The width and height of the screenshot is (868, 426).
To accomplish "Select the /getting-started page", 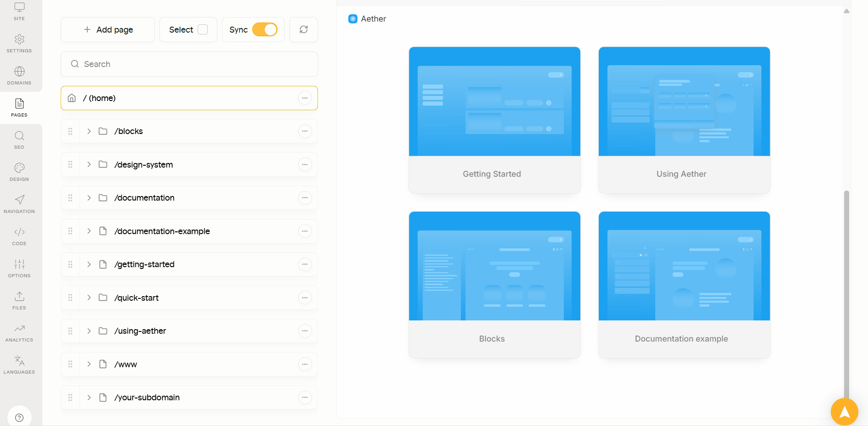I will point(189,264).
